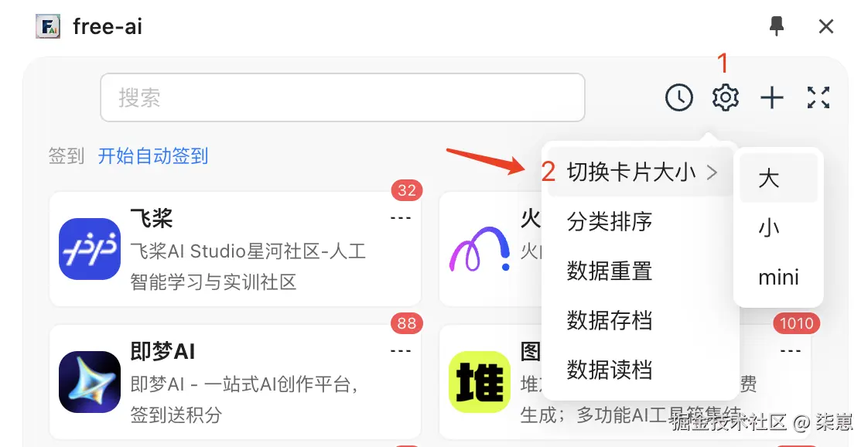This screenshot has height=447, width=868.
Task: Click 开始自动签到 link
Action: coord(152,156)
